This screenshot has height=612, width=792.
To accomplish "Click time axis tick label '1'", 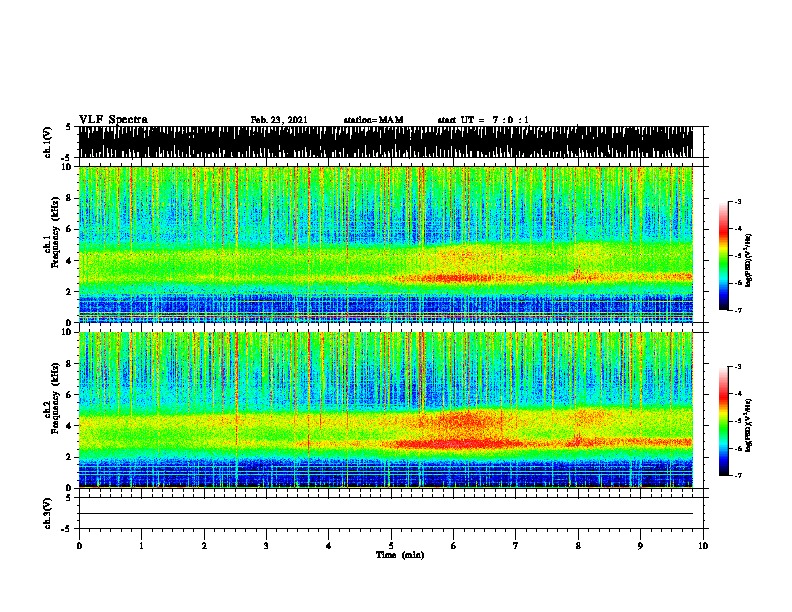I will [x=141, y=546].
